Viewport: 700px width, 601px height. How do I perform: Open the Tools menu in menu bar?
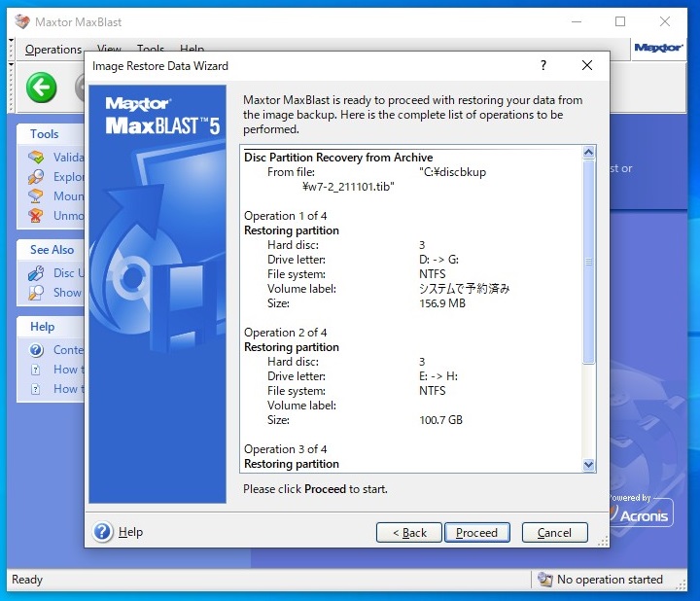pos(151,48)
